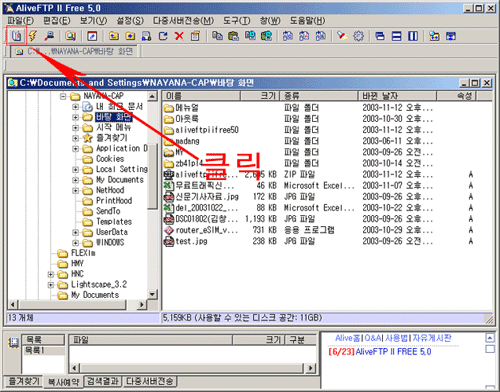Open the site manager book icon
500x392 pixels.
(16, 36)
